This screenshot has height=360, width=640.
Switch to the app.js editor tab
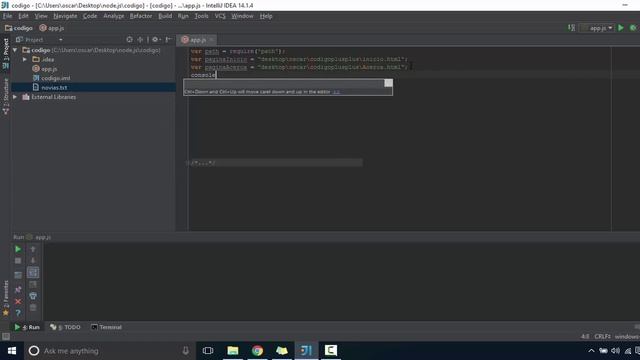click(x=198, y=40)
